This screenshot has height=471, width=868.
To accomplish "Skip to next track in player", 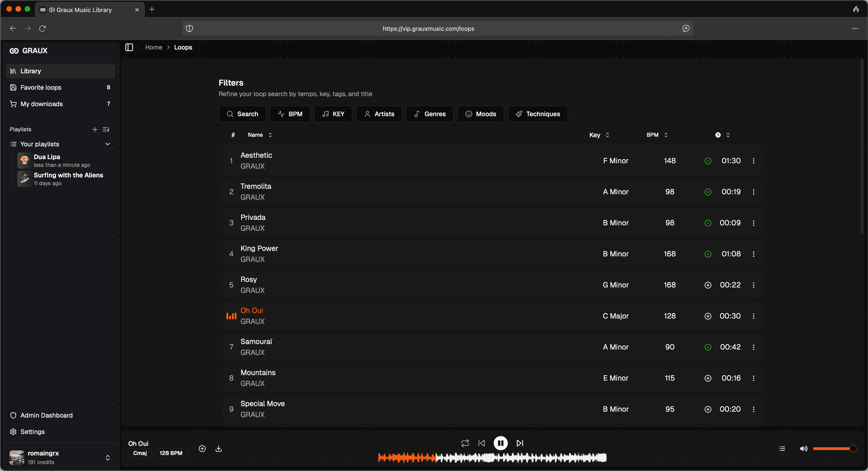I will tap(520, 443).
